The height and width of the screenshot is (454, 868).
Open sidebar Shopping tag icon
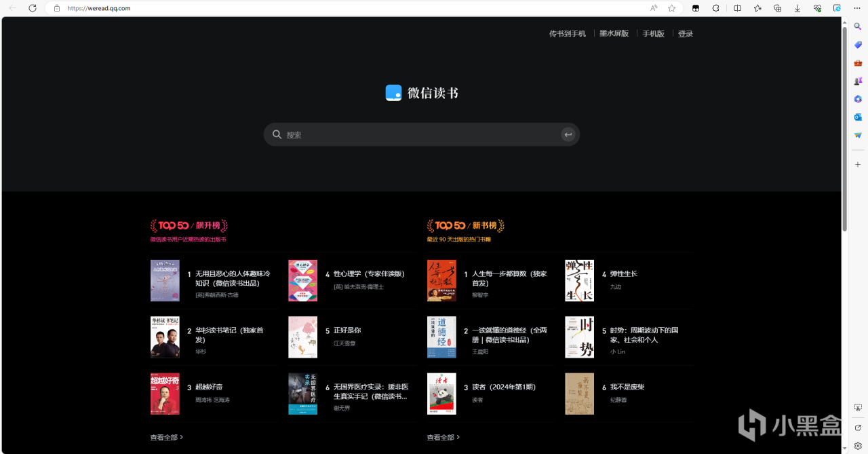coord(858,45)
